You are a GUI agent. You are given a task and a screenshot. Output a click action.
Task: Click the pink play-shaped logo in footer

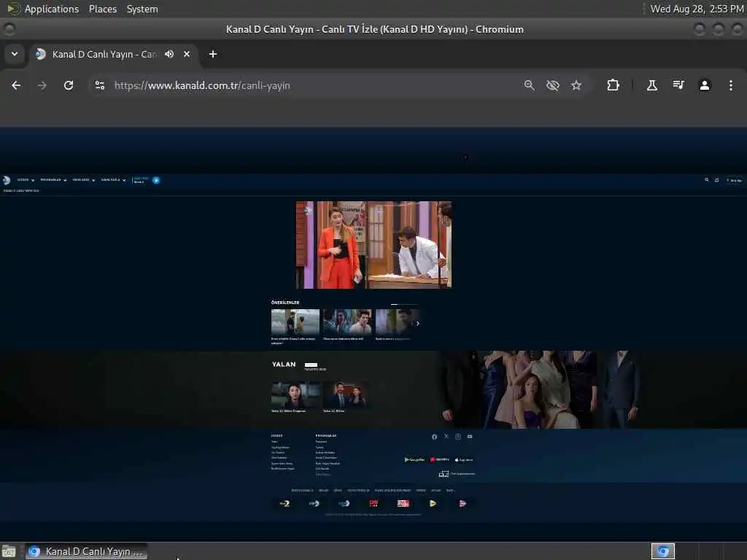click(x=462, y=503)
